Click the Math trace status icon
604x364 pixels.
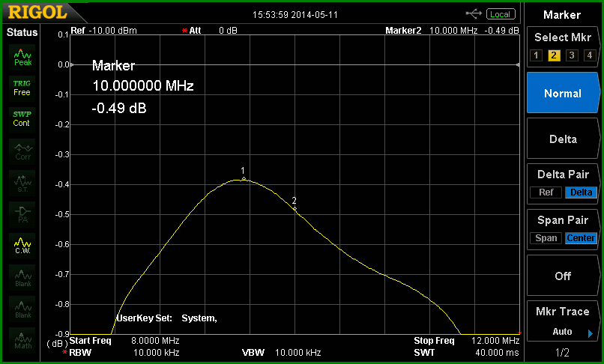[x=22, y=340]
